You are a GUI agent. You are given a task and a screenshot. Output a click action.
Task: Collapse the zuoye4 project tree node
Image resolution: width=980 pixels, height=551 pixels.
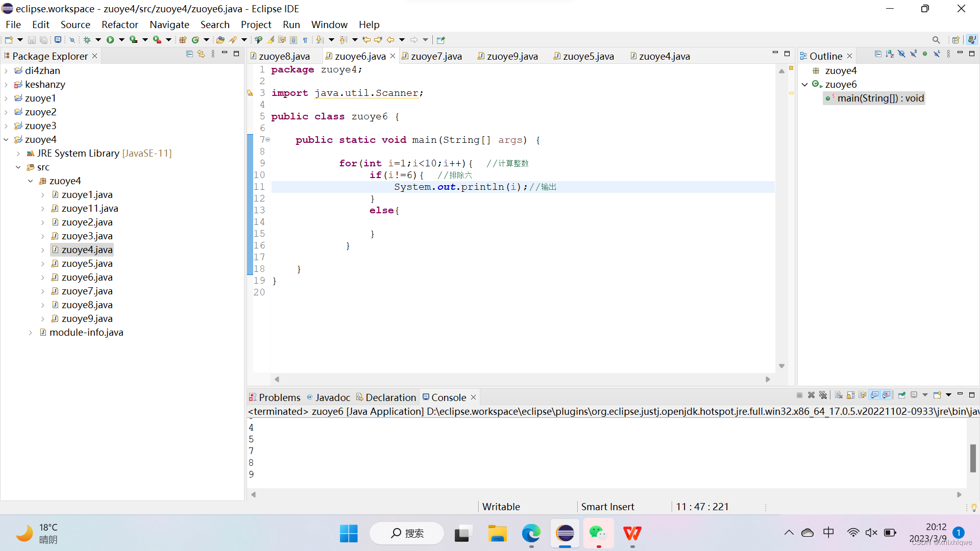(6, 139)
